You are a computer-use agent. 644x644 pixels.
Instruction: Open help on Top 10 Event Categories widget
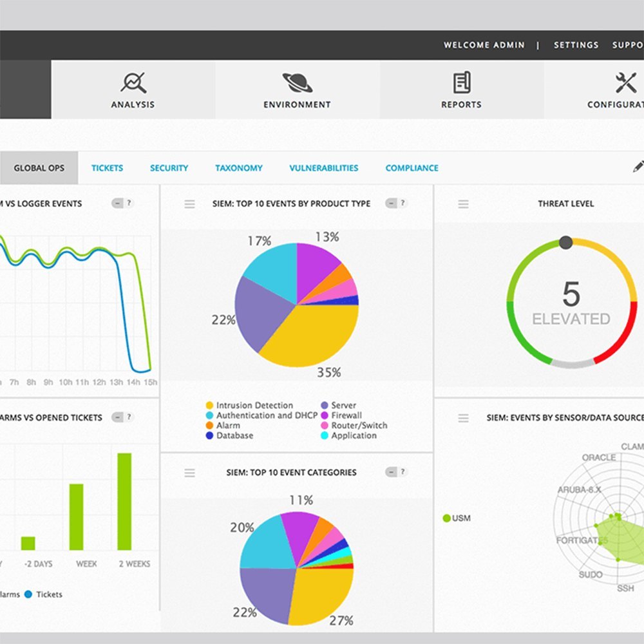[x=403, y=472]
